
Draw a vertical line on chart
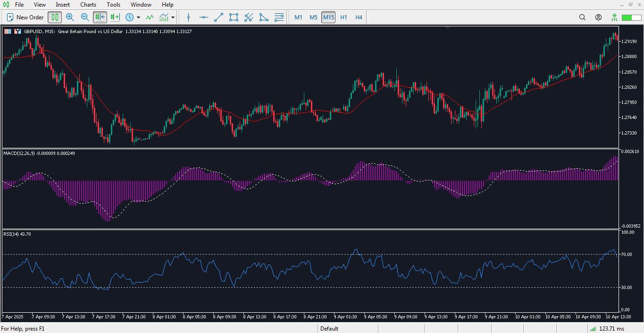[x=189, y=17]
